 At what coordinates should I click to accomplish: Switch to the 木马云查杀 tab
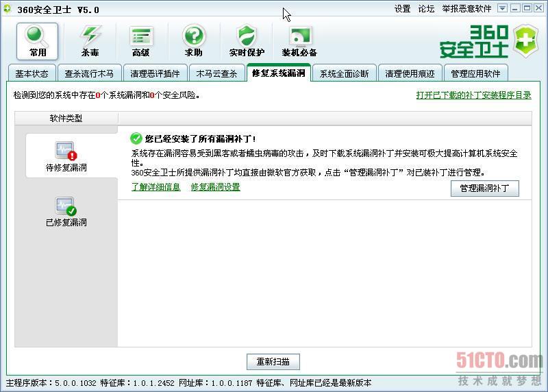tap(216, 73)
